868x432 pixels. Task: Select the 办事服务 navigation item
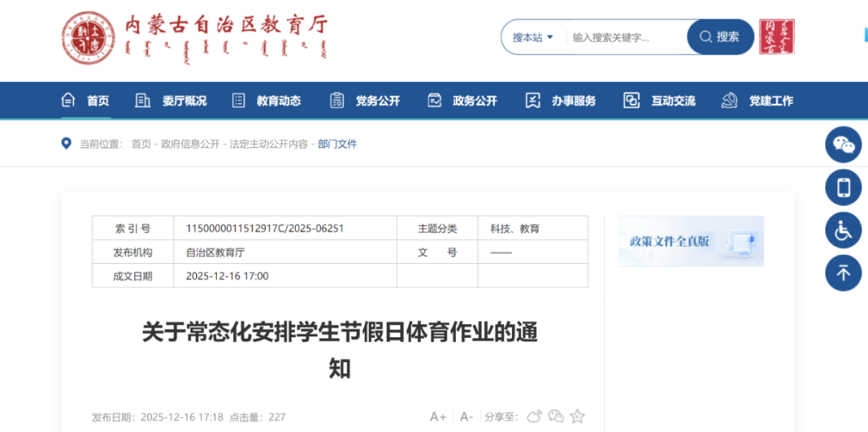click(x=561, y=101)
